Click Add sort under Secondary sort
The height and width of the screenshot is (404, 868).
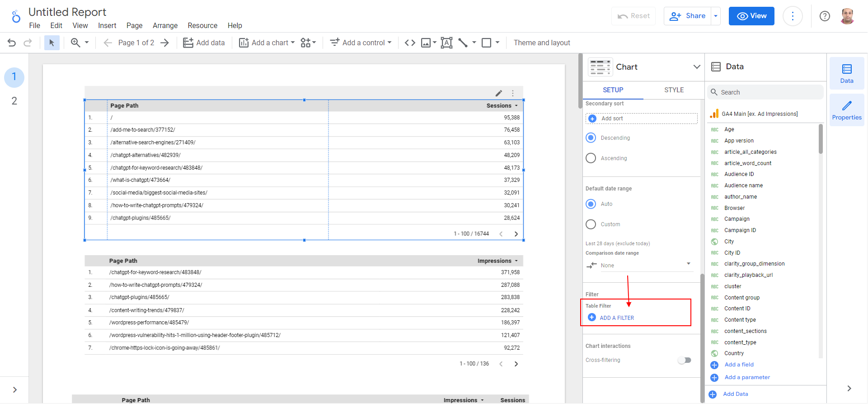pos(642,119)
